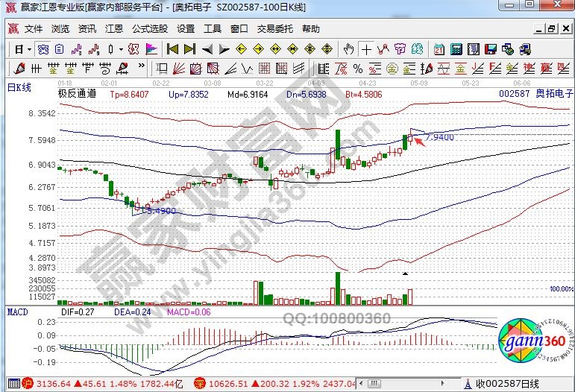Click yellow diamond horizontal-expand icon
Image resolution: width=575 pixels, height=392 pixels.
pos(275,49)
